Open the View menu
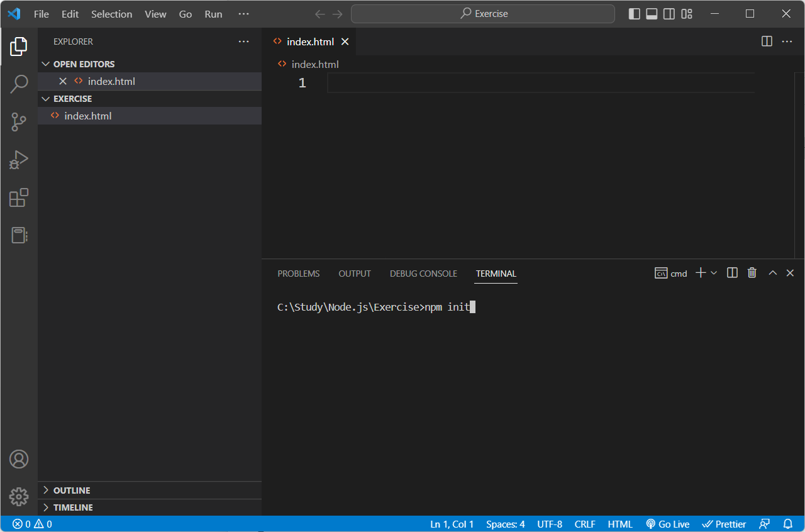The height and width of the screenshot is (532, 805). pyautogui.click(x=155, y=14)
